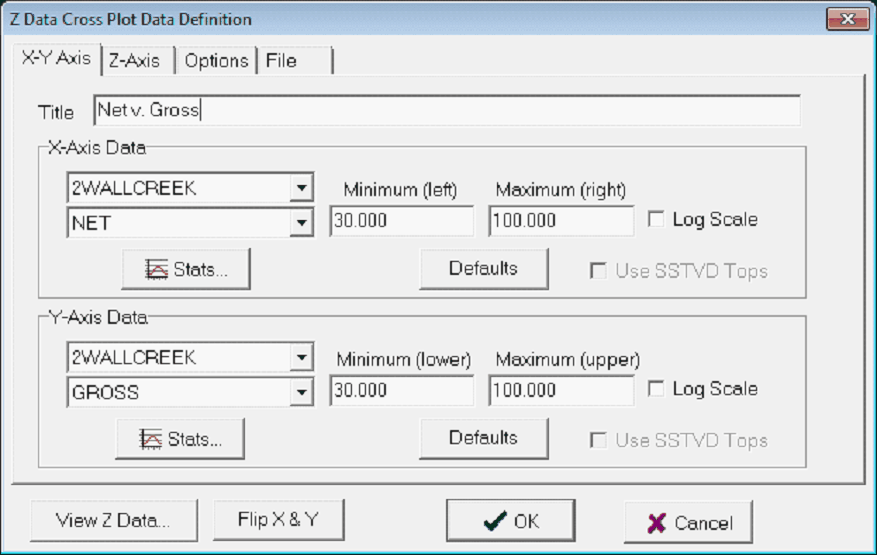The width and height of the screenshot is (878, 556).
Task: Click X-Axis Minimum (left) field
Action: 401,222
